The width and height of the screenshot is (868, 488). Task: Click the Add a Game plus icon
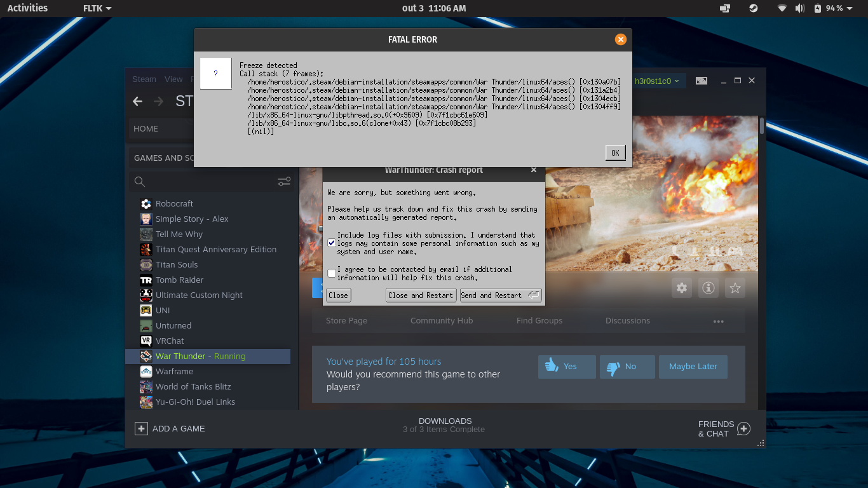coord(141,428)
